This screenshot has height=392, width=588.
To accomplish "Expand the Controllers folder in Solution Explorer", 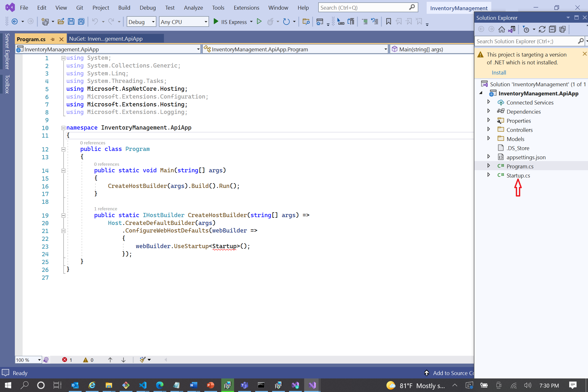I will [489, 130].
